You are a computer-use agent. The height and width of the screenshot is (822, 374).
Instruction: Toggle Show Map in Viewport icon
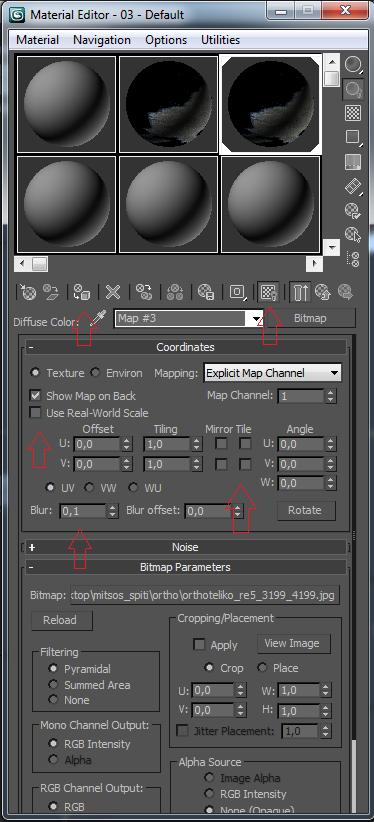[269, 292]
